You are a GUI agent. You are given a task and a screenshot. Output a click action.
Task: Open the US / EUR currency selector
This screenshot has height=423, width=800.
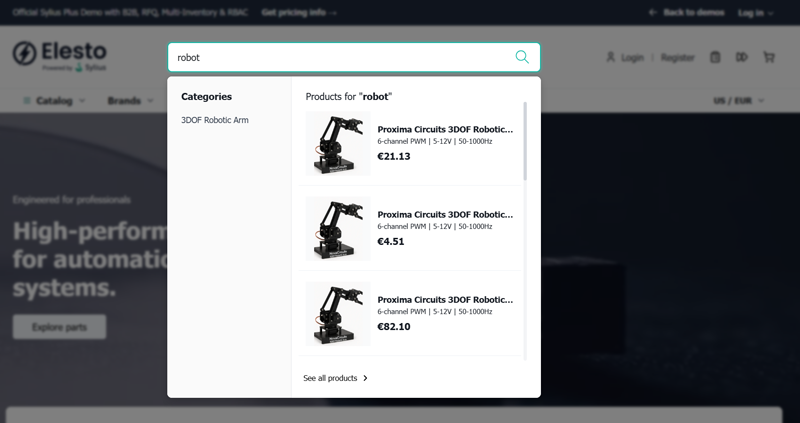pyautogui.click(x=739, y=101)
